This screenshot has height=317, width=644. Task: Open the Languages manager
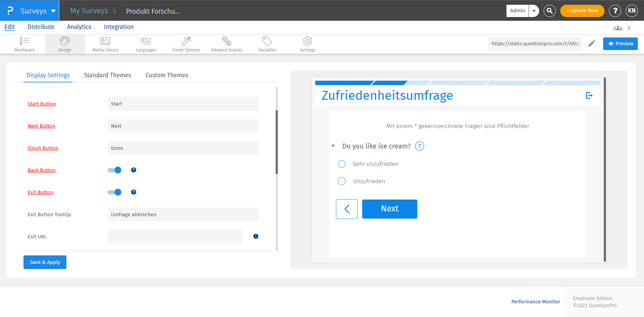point(146,44)
